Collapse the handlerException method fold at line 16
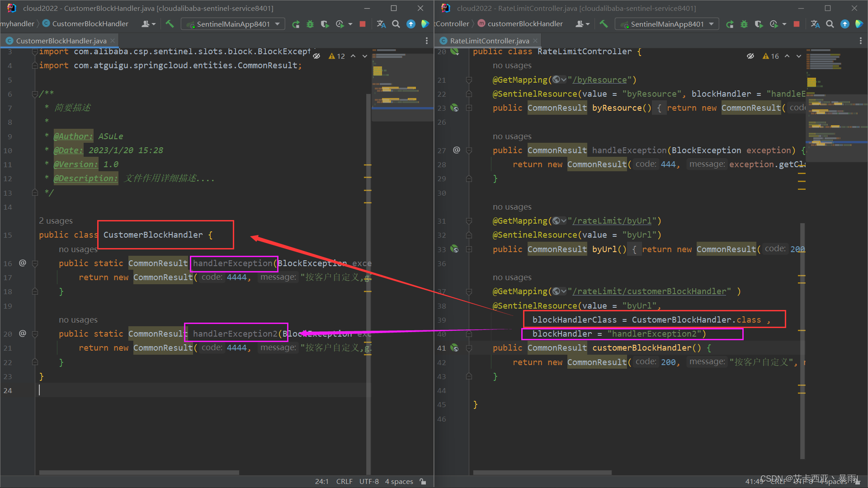The image size is (868, 488). pos(35,263)
